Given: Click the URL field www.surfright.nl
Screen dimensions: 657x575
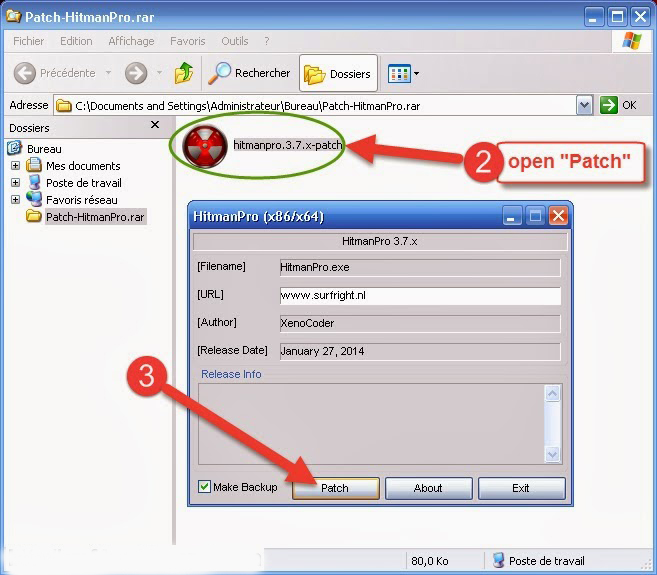Looking at the screenshot, I should (420, 295).
